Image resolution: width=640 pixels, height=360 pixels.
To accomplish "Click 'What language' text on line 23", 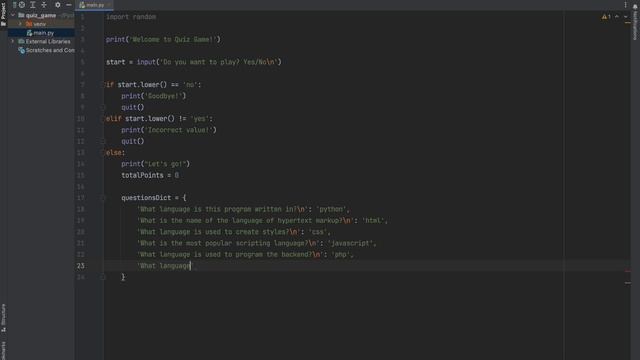I will (165, 266).
